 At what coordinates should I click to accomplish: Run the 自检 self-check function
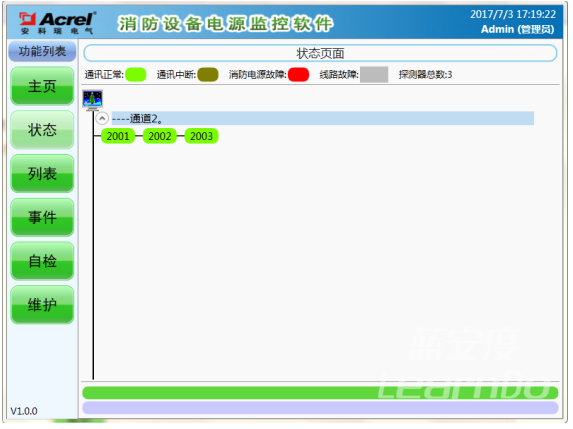[x=42, y=261]
